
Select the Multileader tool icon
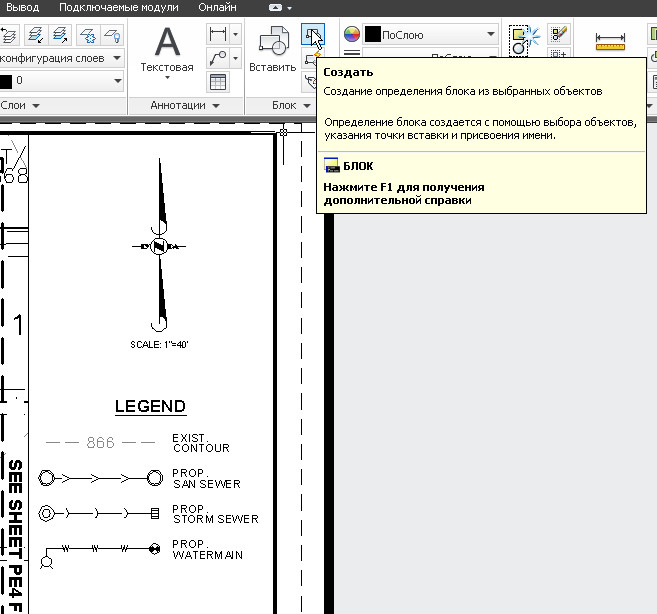[218, 58]
